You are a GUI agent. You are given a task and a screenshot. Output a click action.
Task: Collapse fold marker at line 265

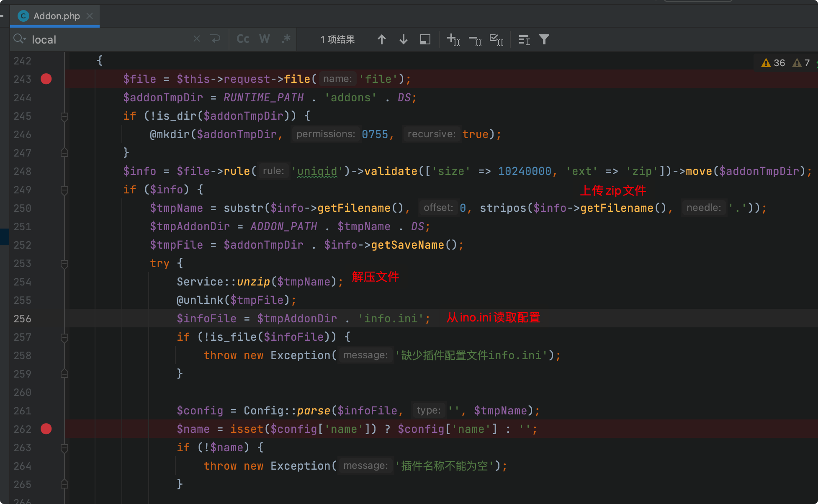(64, 484)
